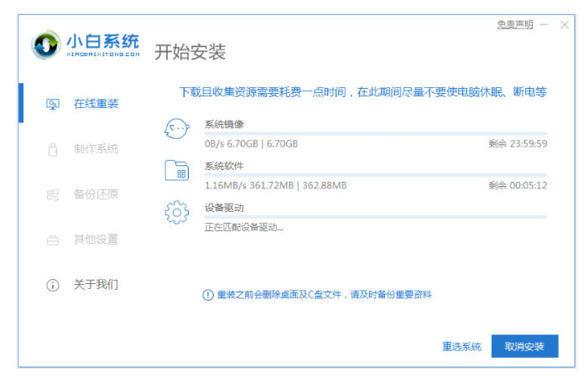Screen dimensions: 588x382
Task: Click the 小白系统 logo icon
Action: coord(45,46)
